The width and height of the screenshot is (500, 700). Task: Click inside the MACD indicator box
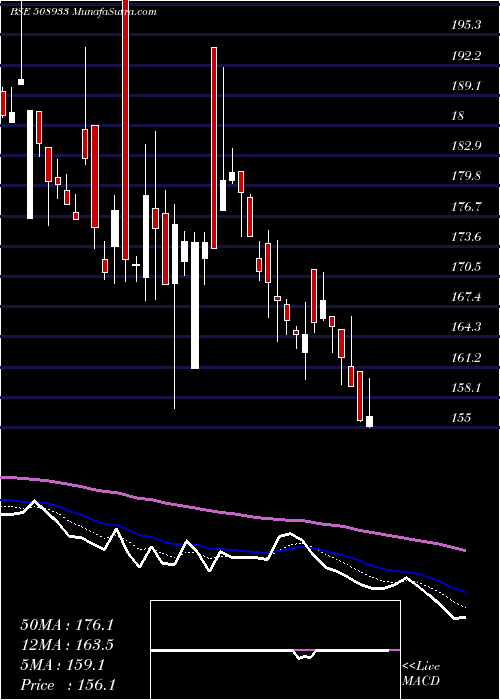tap(275, 650)
